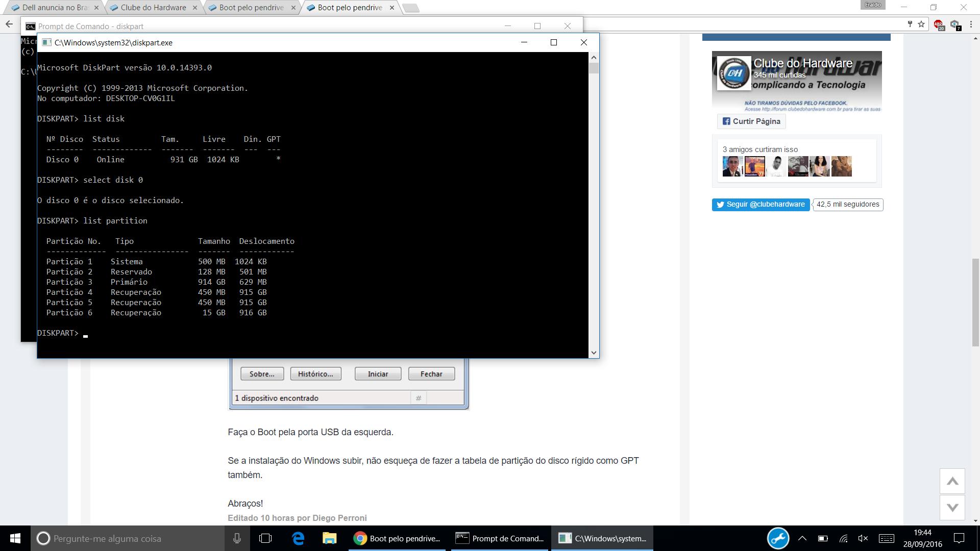The image size is (980, 551).
Task: Click the diskpart scrollbar thumb
Action: pos(594,68)
